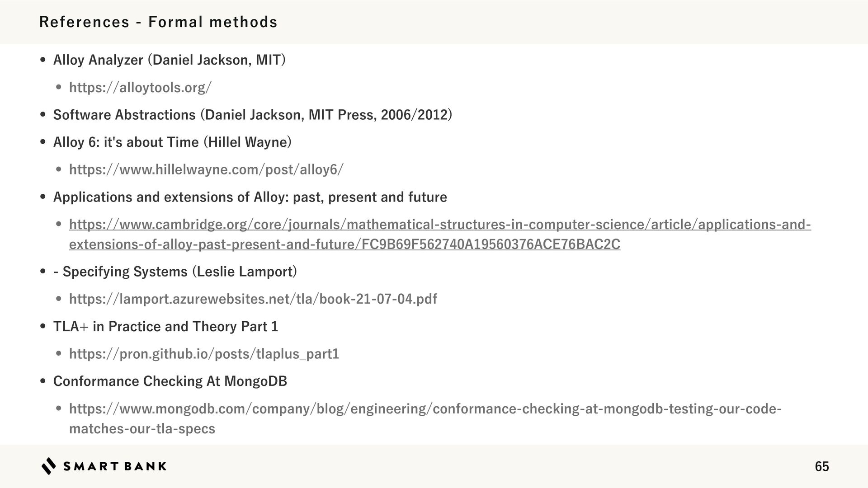Click the SMART BANK wordmark text
Image resolution: width=868 pixels, height=488 pixels.
tap(115, 466)
